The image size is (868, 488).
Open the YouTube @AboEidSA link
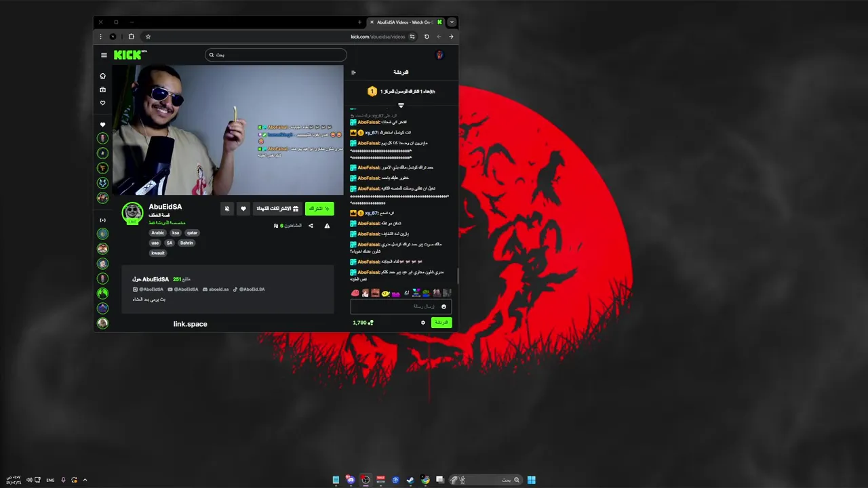point(183,289)
